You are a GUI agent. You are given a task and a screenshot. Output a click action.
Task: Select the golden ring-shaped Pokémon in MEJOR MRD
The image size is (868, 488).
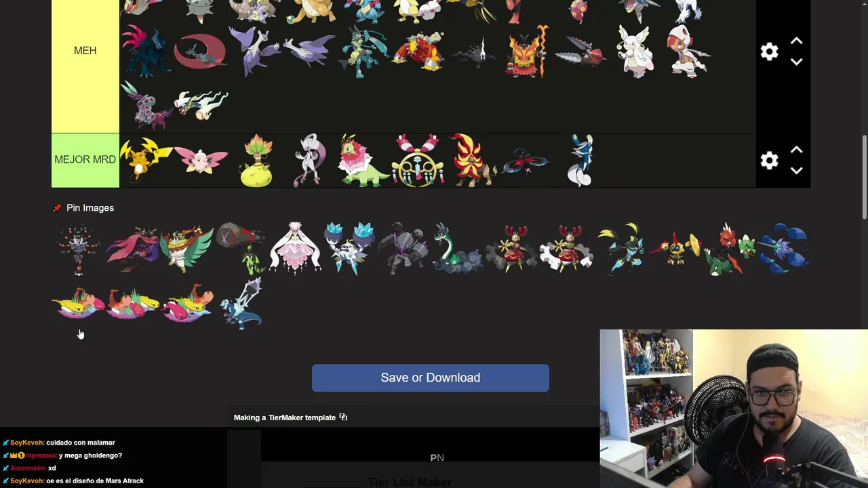click(418, 160)
